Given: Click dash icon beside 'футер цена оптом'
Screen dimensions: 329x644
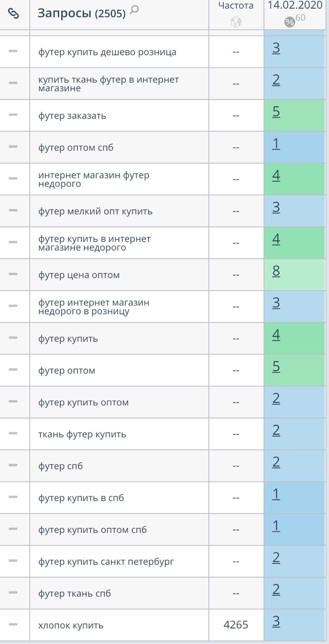Looking at the screenshot, I should 13,274.
